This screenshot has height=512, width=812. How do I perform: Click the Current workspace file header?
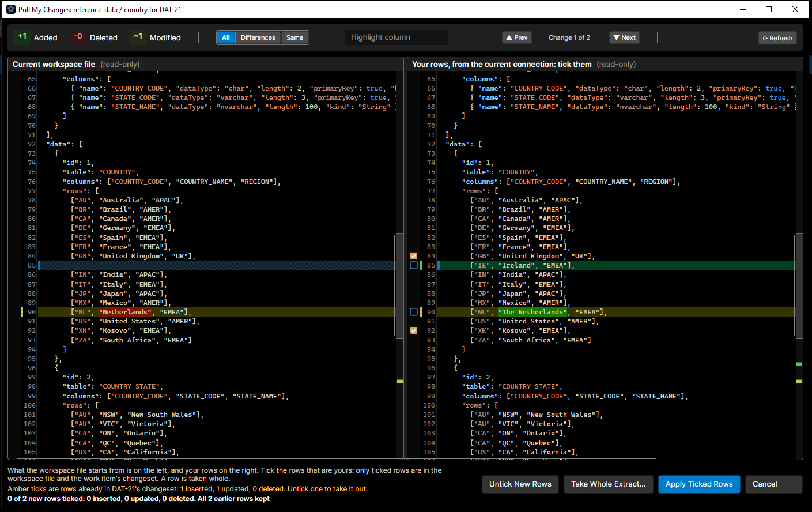[x=54, y=64]
